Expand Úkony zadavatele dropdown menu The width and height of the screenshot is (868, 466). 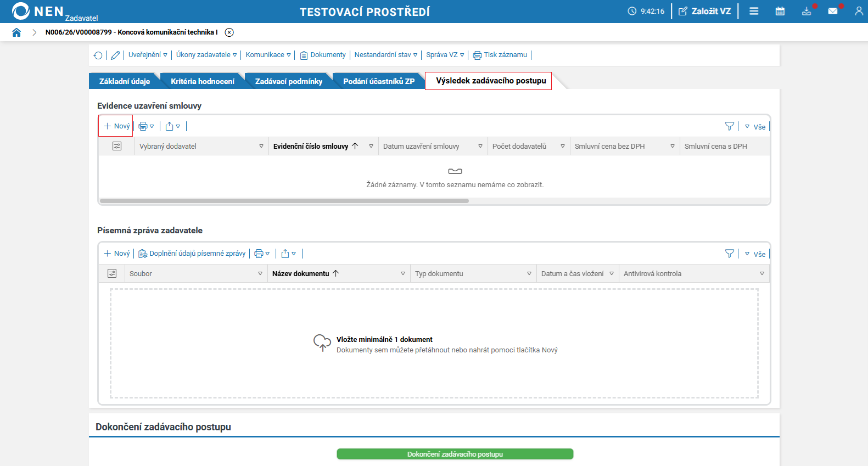pyautogui.click(x=206, y=55)
